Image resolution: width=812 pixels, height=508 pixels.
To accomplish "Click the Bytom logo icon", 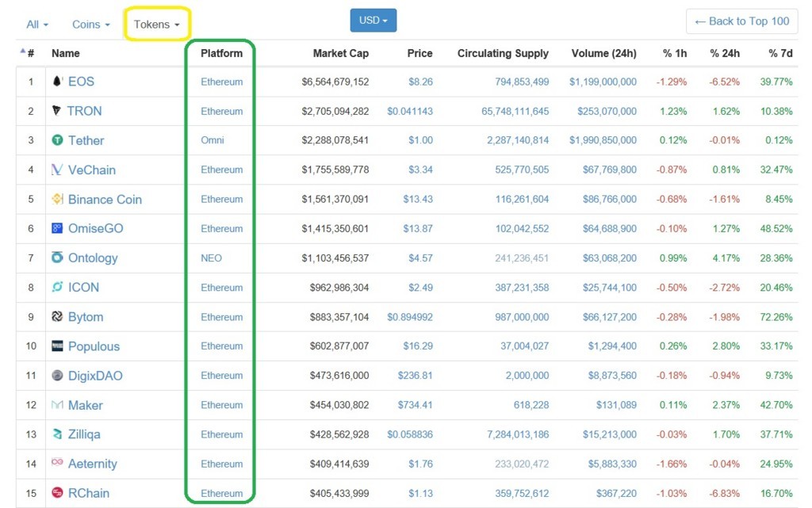I will click(x=57, y=316).
